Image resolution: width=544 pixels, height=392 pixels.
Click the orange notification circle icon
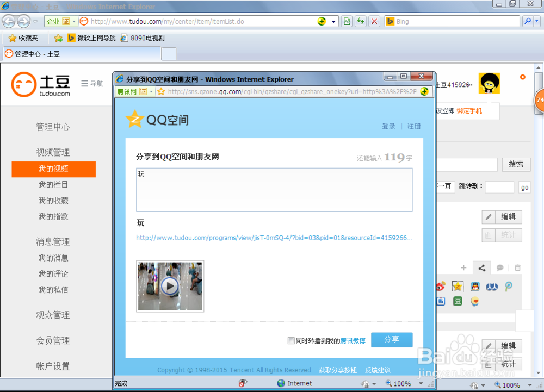click(522, 77)
